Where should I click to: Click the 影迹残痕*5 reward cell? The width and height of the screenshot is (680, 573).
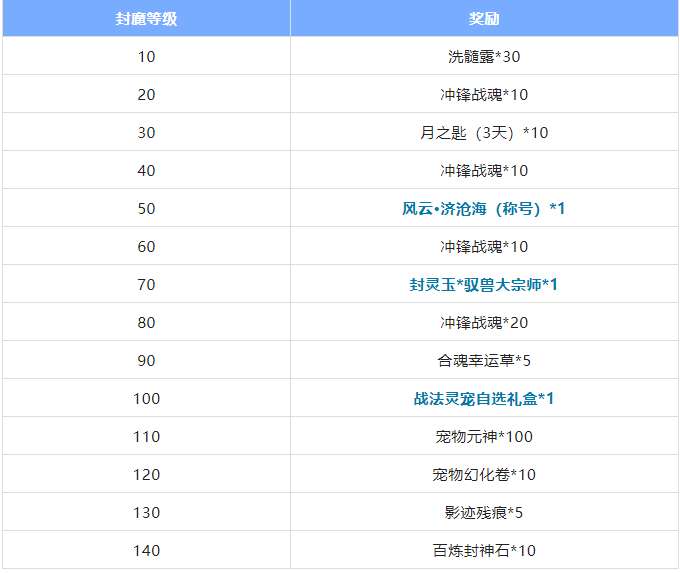[484, 513]
